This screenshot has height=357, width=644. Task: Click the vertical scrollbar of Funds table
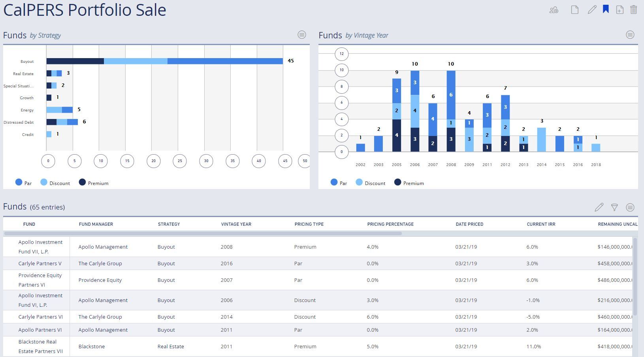point(635,277)
